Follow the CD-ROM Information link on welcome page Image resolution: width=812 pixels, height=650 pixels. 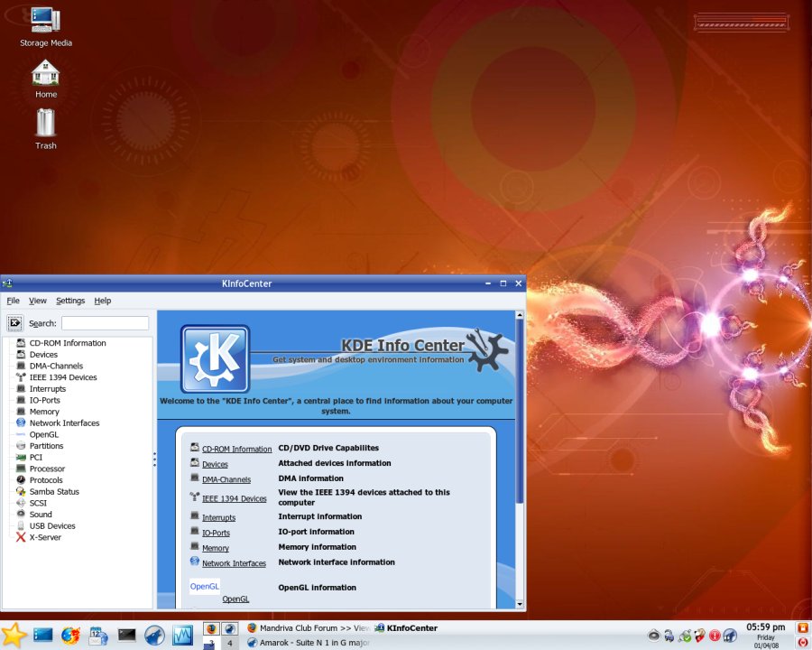tap(236, 449)
